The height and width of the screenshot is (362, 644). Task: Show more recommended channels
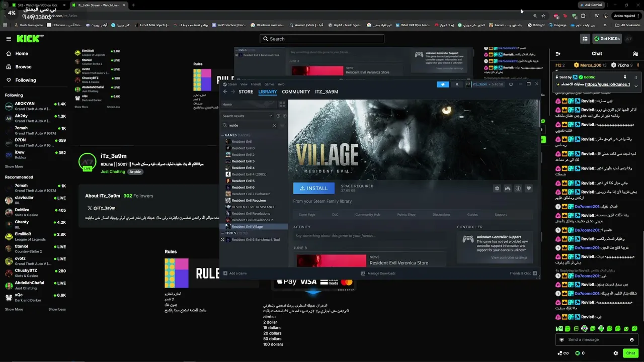[14, 309]
